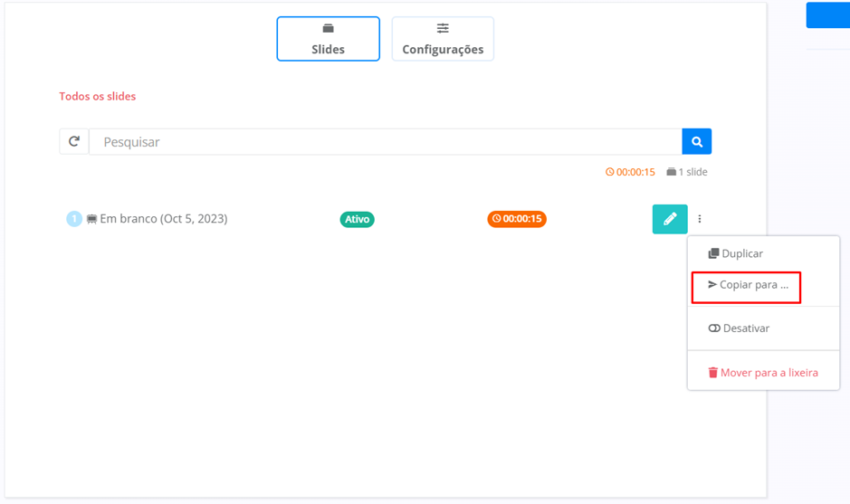Screen dimensions: 850x504
Task: Click the slide type icon before 'Em branco'
Action: pyautogui.click(x=91, y=219)
